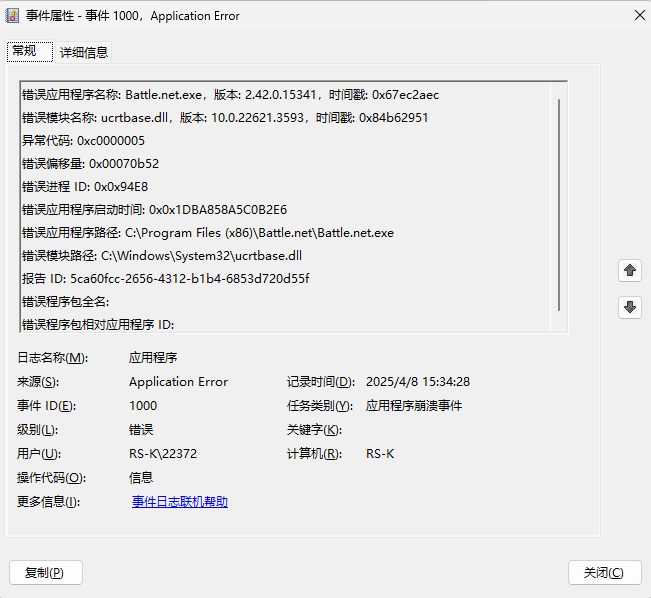Click the 日志名称 value 应用程序

(x=153, y=358)
